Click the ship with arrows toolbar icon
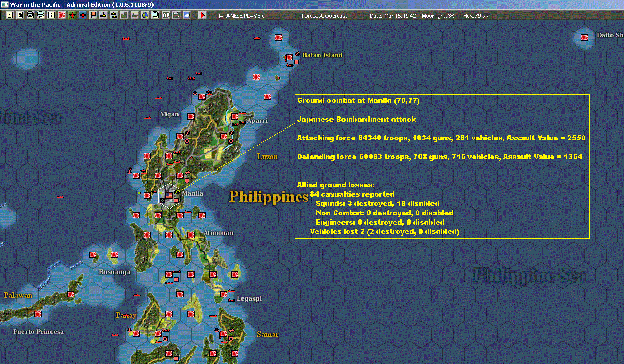 pyautogui.click(x=134, y=15)
